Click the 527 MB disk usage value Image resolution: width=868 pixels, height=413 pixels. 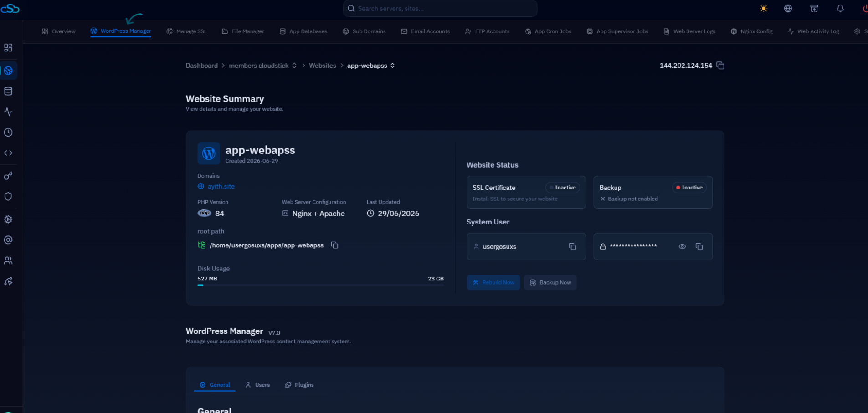(207, 279)
